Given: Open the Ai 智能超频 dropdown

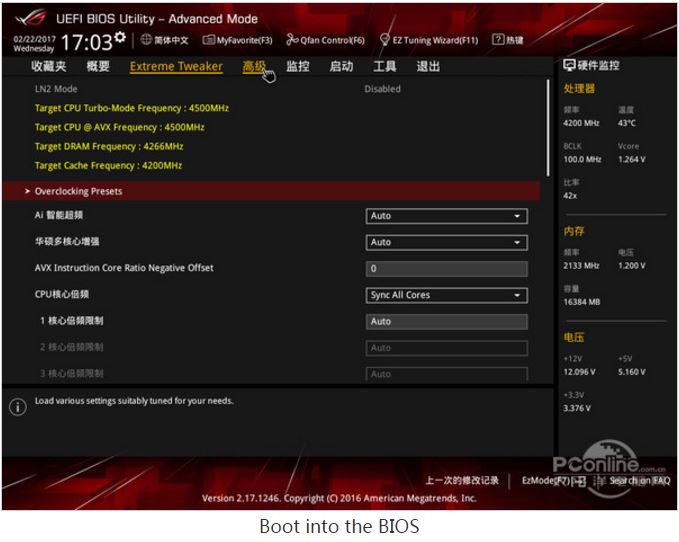Looking at the screenshot, I should click(446, 216).
